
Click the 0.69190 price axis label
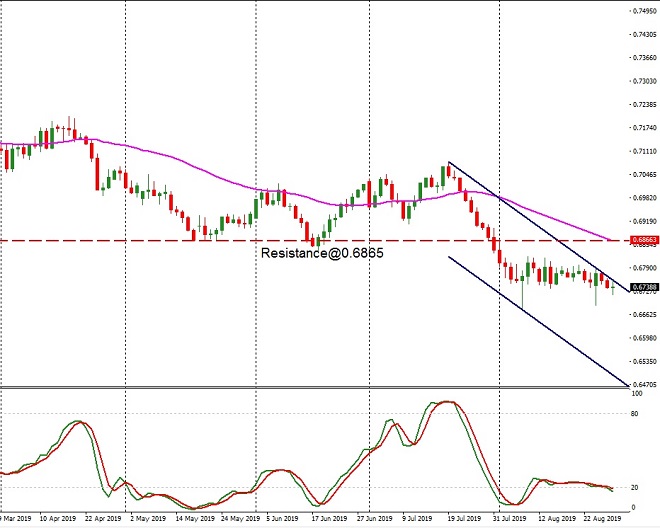pos(645,221)
